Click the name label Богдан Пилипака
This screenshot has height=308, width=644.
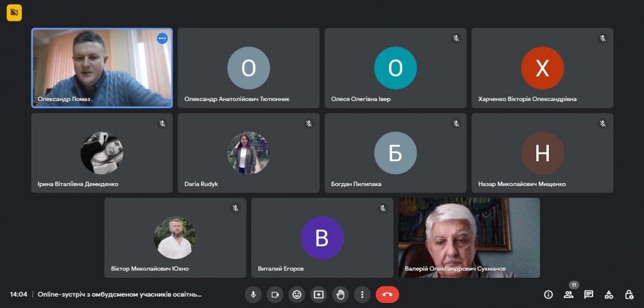point(356,184)
